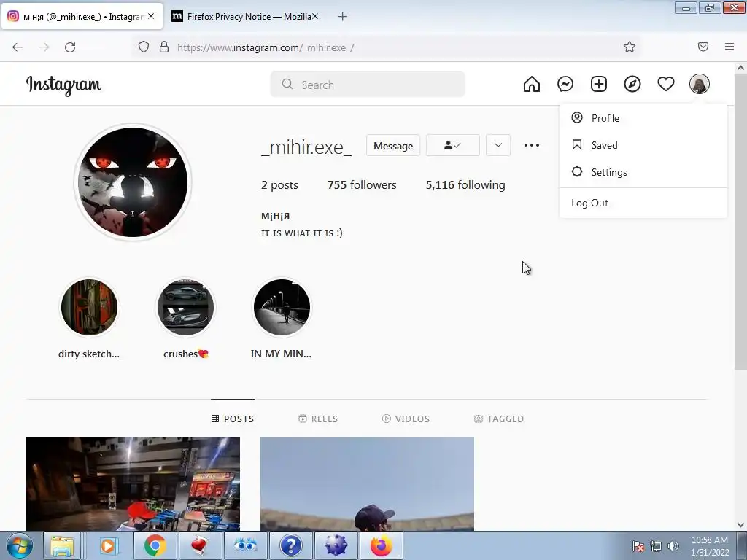Click the page vertical scrollbar thumb
The width and height of the screenshot is (747, 560).
pyautogui.click(x=740, y=222)
